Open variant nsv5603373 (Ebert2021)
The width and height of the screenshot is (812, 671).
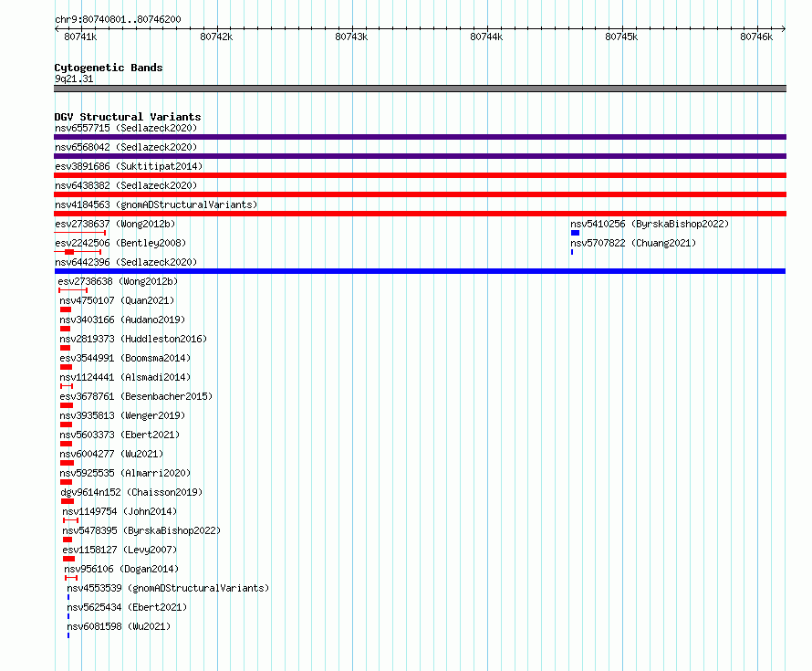pos(120,435)
